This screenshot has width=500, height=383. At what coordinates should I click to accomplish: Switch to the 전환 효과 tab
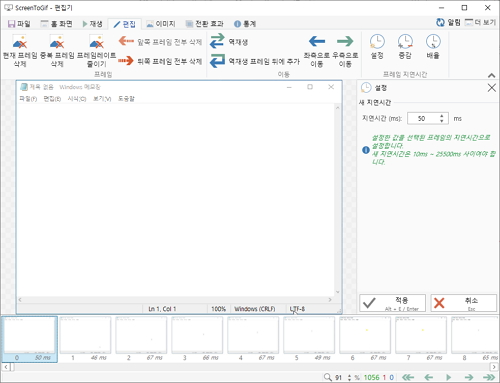point(204,24)
